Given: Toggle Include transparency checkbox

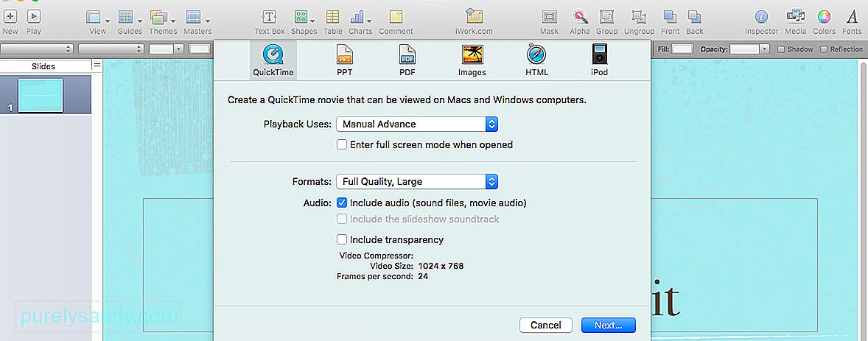Looking at the screenshot, I should pyautogui.click(x=342, y=239).
